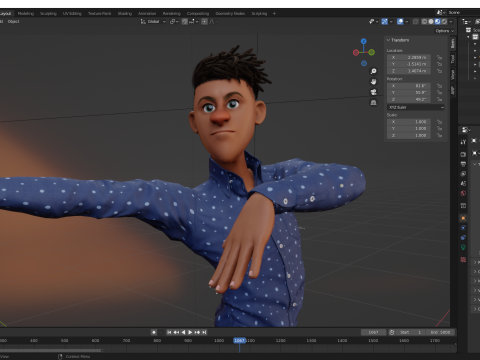Viewport: 480px width, 360px height.
Task: Switch to the UV Editing workspace tab
Action: point(72,13)
